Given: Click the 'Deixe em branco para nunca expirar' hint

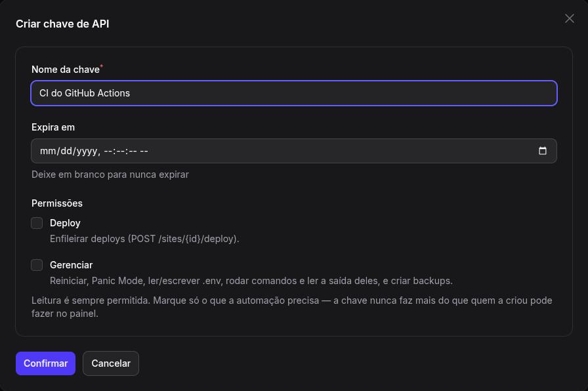Looking at the screenshot, I should point(110,175).
